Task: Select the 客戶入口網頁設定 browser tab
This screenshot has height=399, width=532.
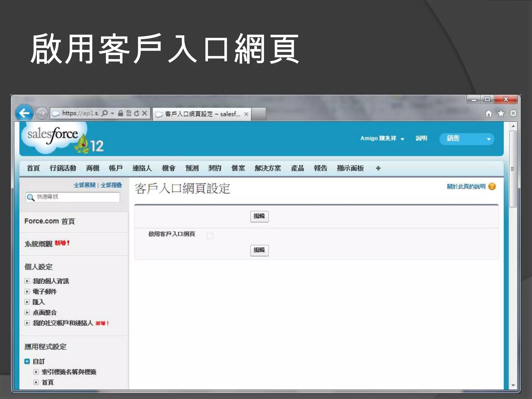Action: click(x=202, y=114)
